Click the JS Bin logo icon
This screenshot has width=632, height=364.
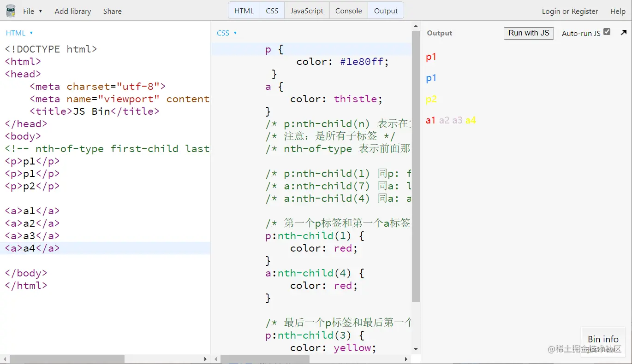click(10, 11)
